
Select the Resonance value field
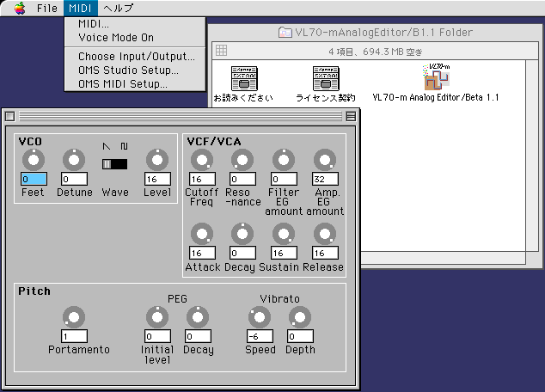(242, 179)
